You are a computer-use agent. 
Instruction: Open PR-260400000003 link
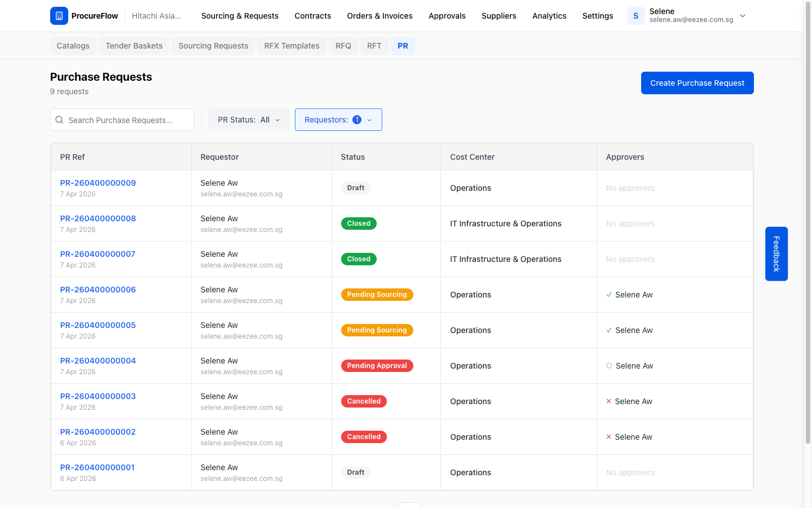tap(98, 396)
